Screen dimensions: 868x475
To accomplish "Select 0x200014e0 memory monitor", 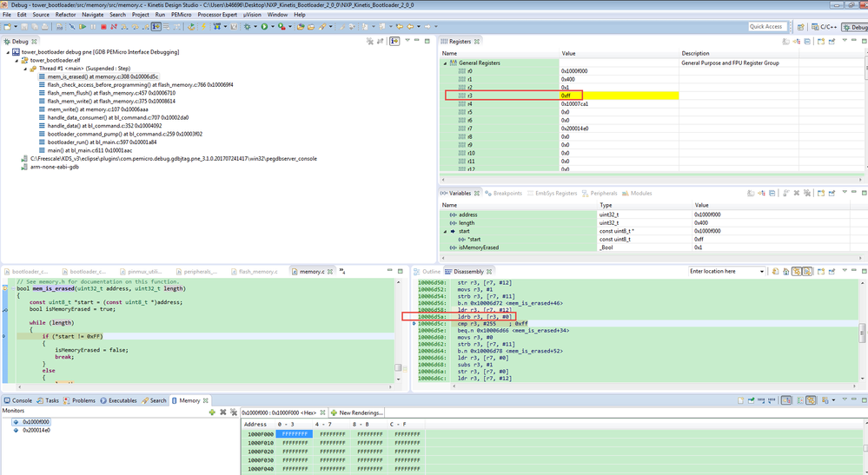I will 36,430.
